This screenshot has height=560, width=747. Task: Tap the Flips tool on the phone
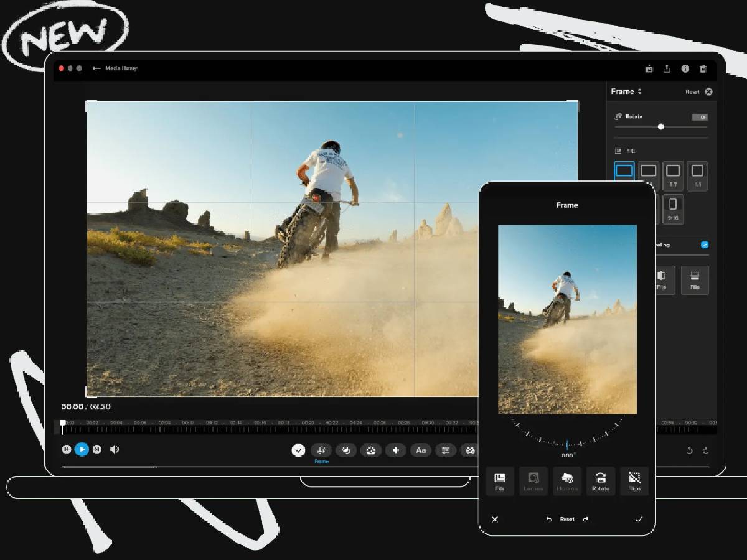(x=634, y=480)
